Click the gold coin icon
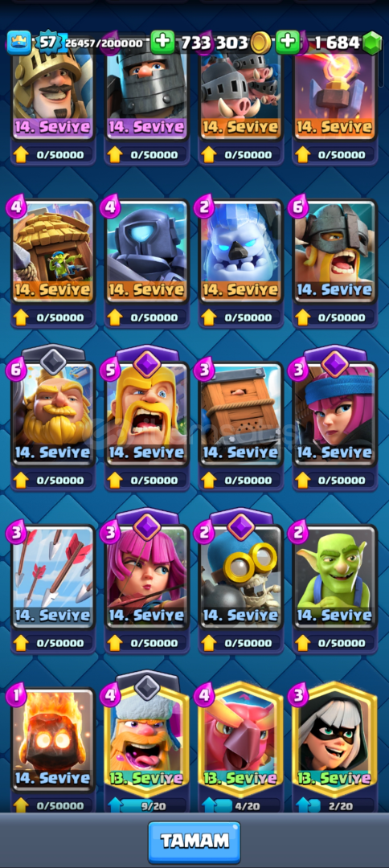Image resolution: width=389 pixels, height=868 pixels. pyautogui.click(x=260, y=43)
